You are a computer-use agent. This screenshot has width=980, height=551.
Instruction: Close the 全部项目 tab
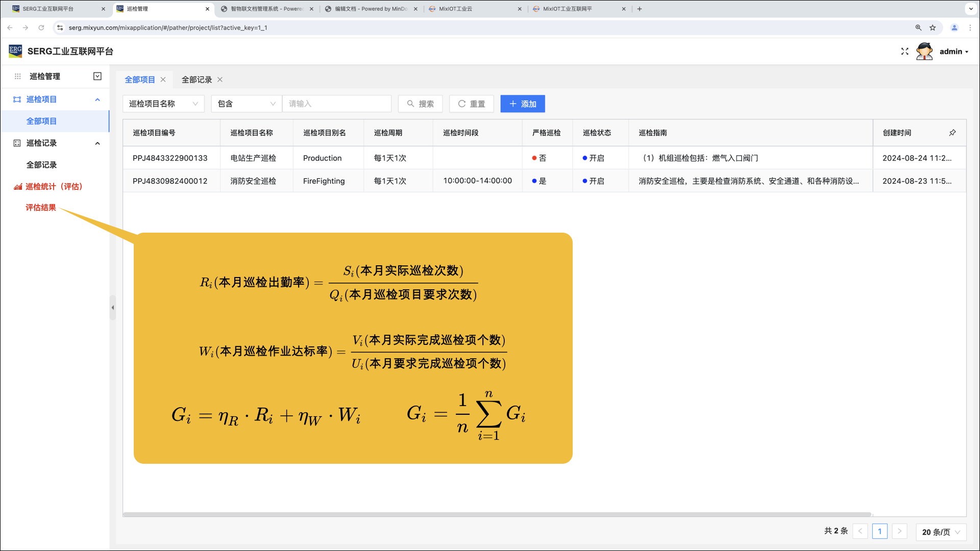pyautogui.click(x=163, y=80)
